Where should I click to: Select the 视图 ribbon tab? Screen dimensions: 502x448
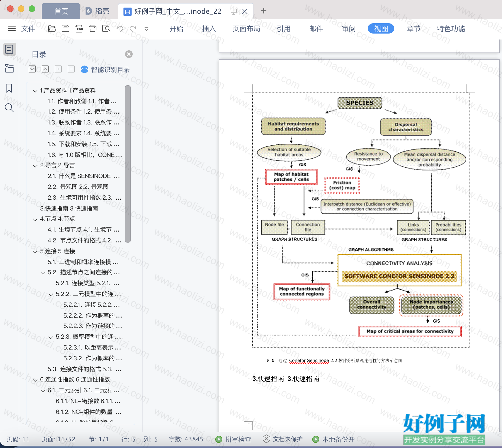(381, 29)
